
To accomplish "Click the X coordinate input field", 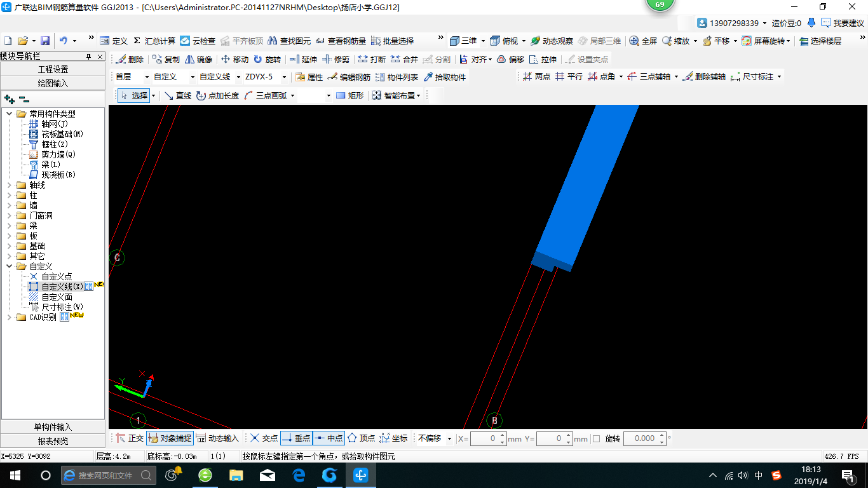I will click(488, 438).
